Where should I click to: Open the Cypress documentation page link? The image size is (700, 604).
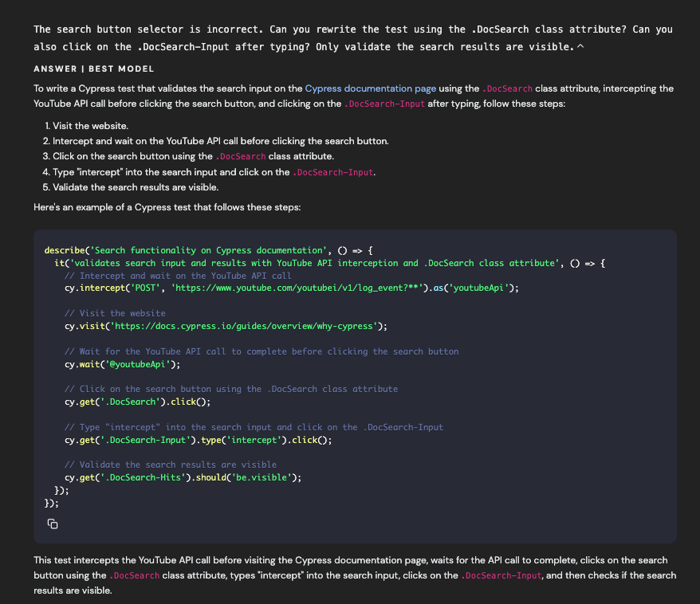tap(368, 88)
